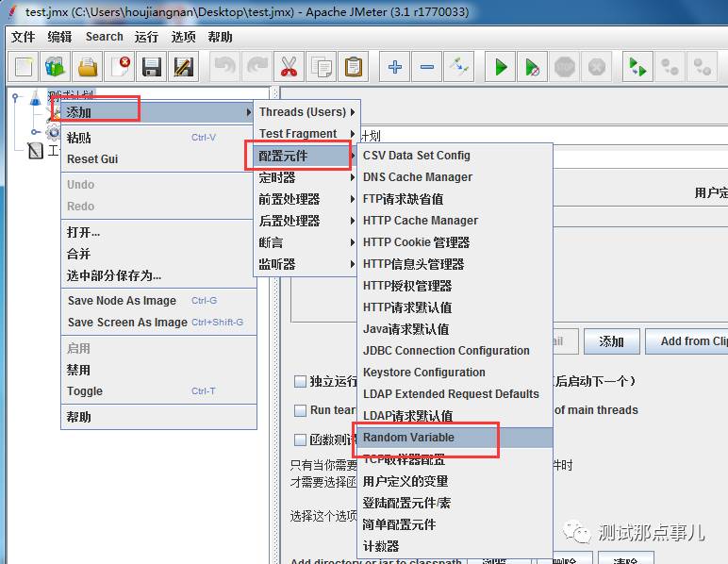
Task: Click the Redo arrow toolbar icon
Action: (257, 67)
